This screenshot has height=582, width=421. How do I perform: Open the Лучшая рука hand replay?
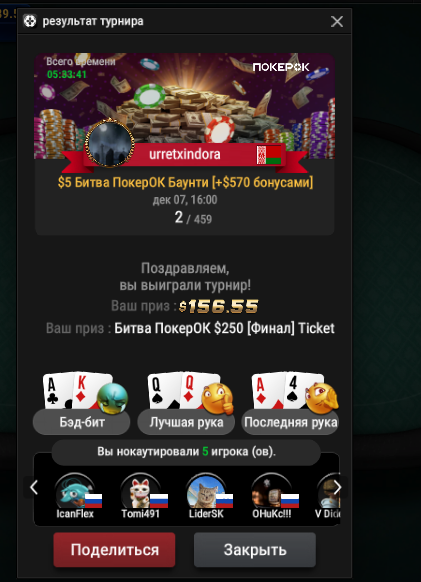[x=186, y=422]
